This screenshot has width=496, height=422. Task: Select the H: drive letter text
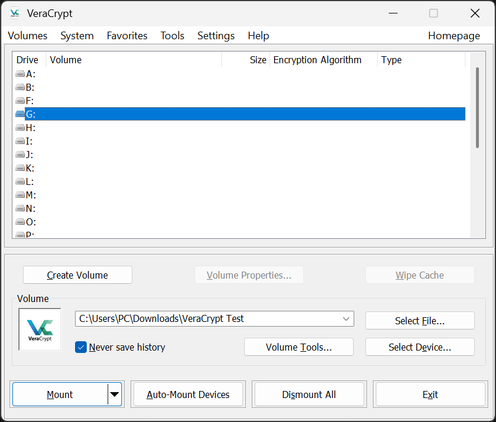pos(31,127)
